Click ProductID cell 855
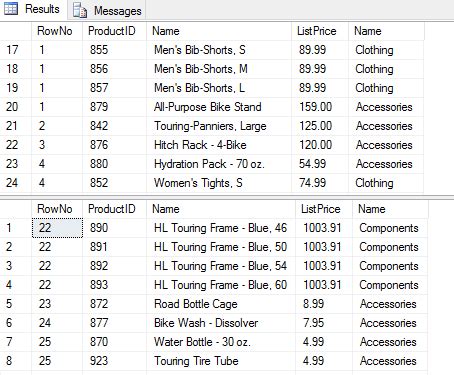The image size is (454, 375). 114,50
